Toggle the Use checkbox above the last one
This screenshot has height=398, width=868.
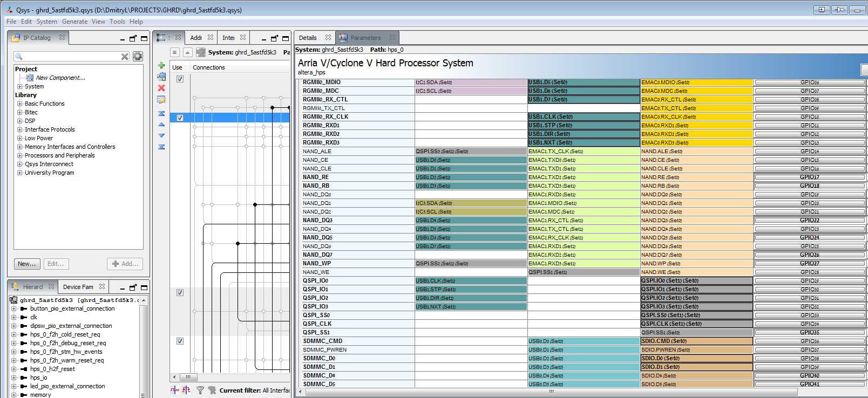pos(180,292)
